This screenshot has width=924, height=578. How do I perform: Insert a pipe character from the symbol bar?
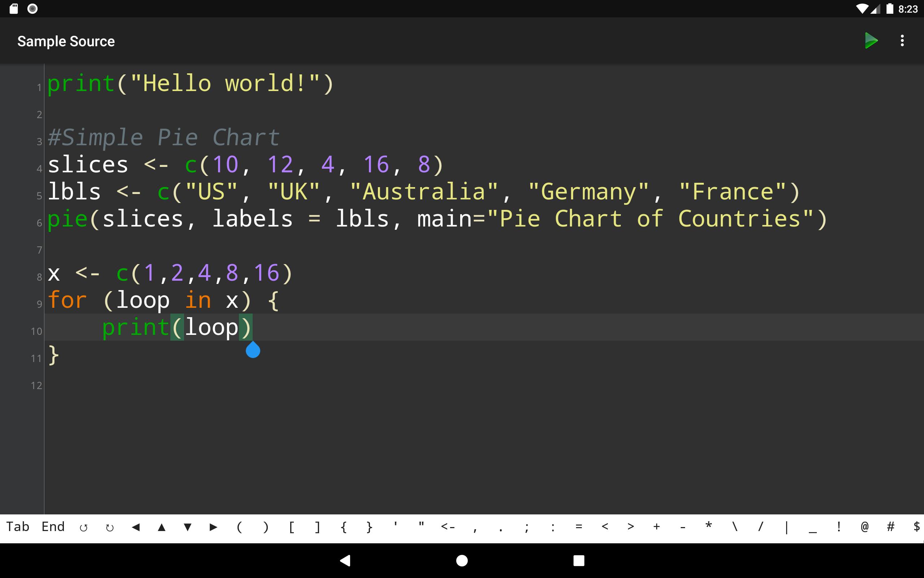coord(786,527)
